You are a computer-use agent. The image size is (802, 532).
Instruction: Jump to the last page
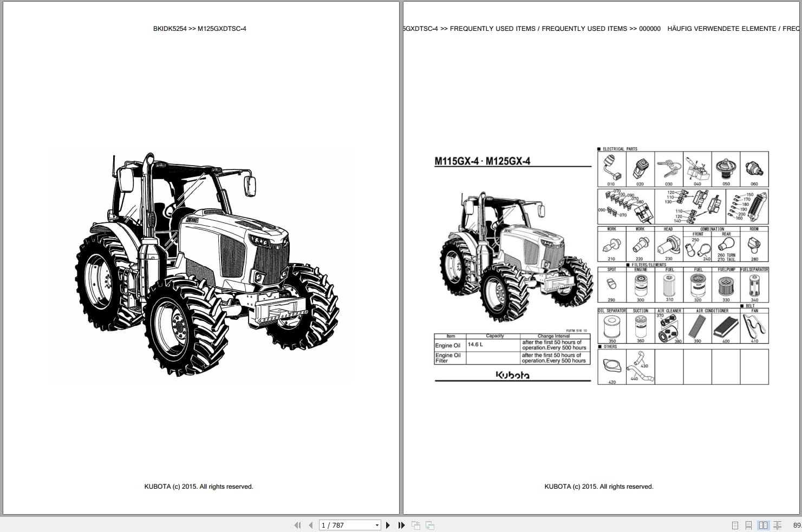click(401, 525)
